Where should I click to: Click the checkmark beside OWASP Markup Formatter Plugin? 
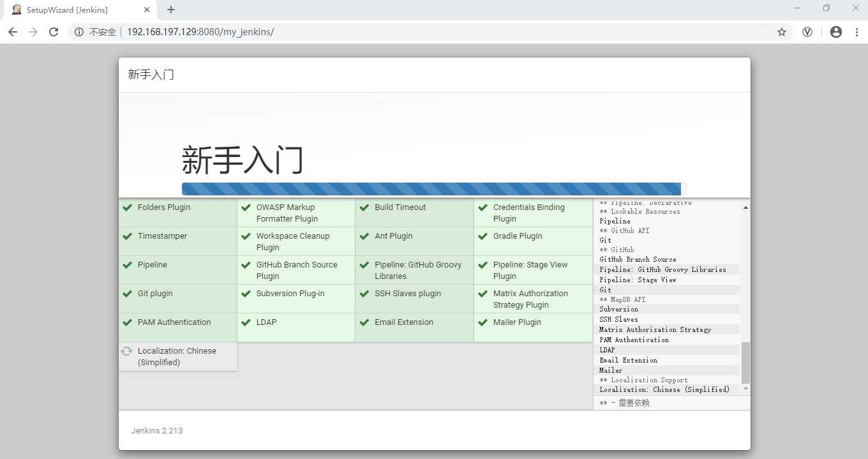[246, 207]
